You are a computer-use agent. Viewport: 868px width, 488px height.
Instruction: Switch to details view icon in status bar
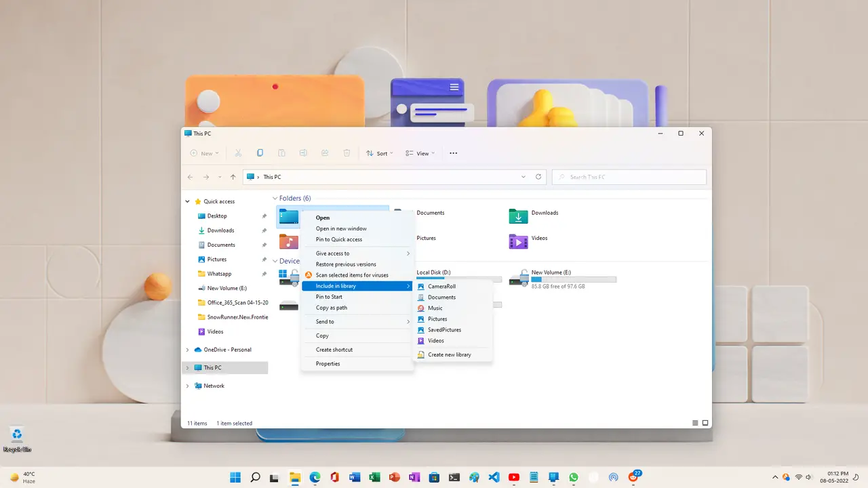(x=695, y=423)
